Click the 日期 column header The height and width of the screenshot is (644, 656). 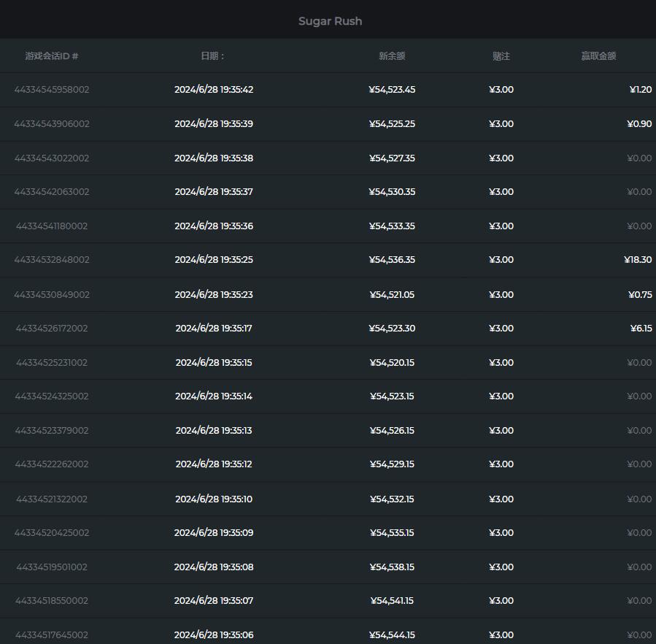tap(213, 56)
